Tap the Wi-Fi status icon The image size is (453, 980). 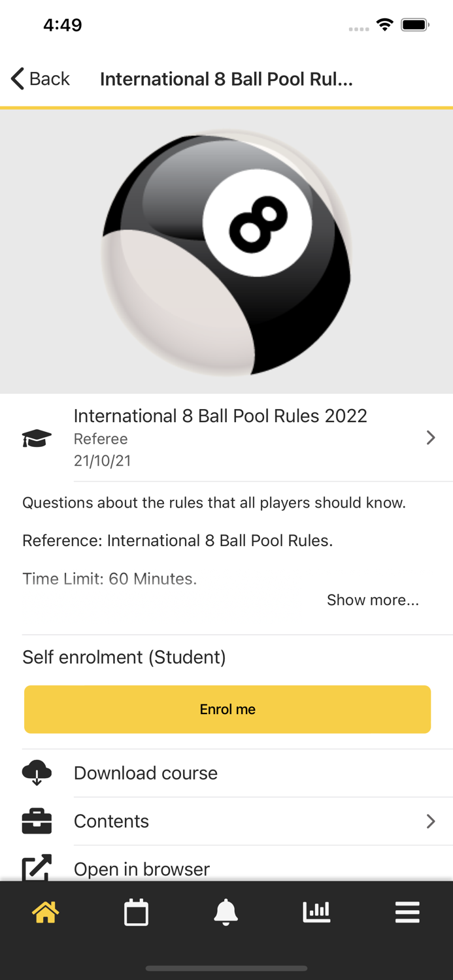coord(384,24)
